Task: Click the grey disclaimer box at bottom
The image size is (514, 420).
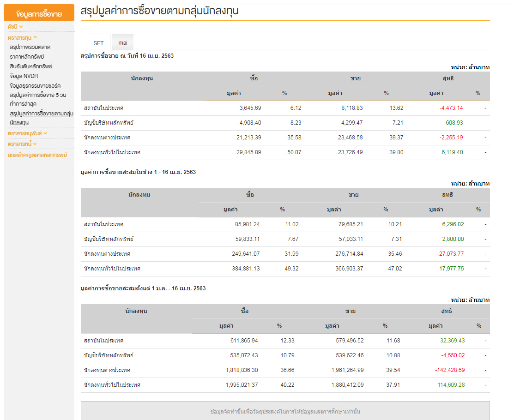Action: tap(285, 411)
